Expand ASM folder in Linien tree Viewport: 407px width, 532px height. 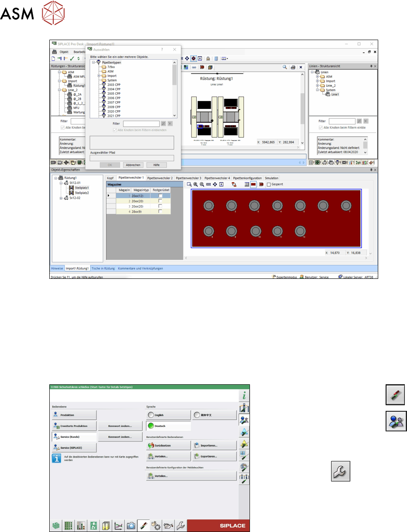click(x=318, y=76)
